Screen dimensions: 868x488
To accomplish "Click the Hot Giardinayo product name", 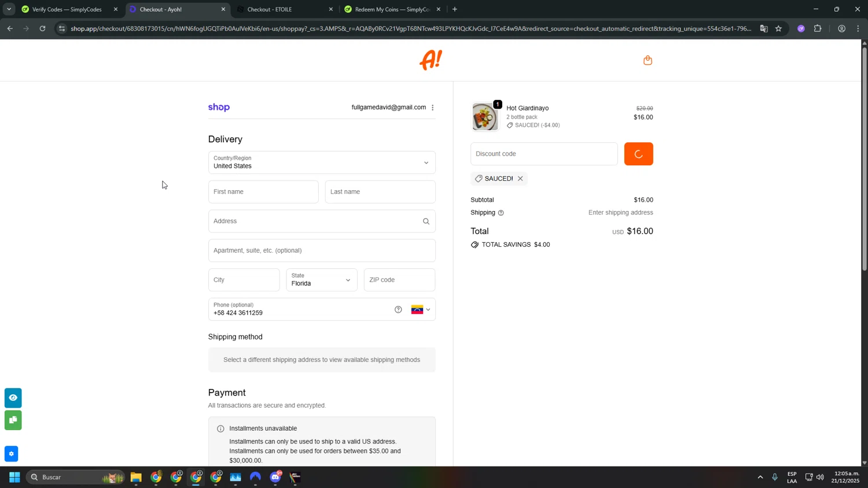I will (527, 108).
